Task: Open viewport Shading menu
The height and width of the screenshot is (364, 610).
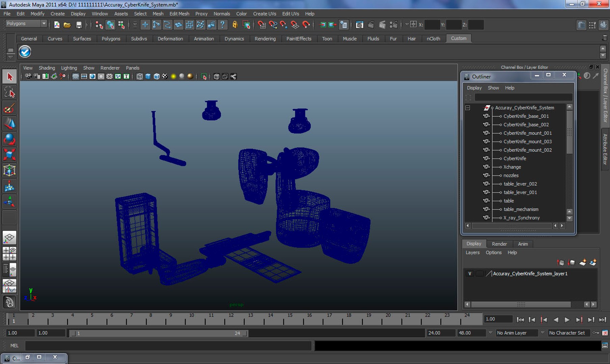Action: click(47, 68)
